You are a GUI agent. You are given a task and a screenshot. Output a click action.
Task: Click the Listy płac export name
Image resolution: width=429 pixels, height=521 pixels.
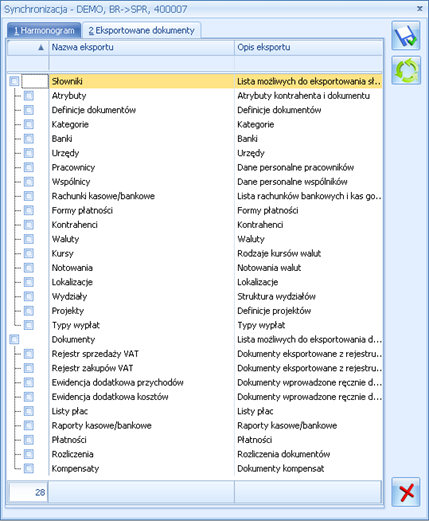pyautogui.click(x=70, y=411)
